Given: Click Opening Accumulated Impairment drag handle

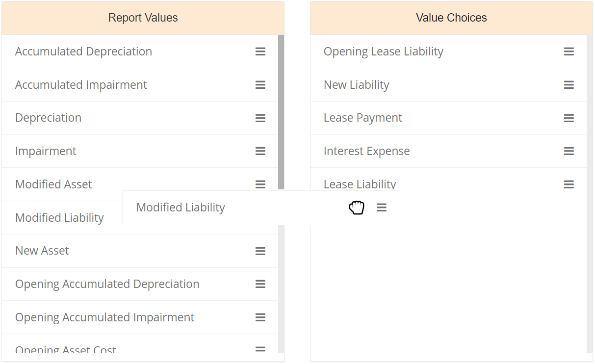Looking at the screenshot, I should 260,317.
